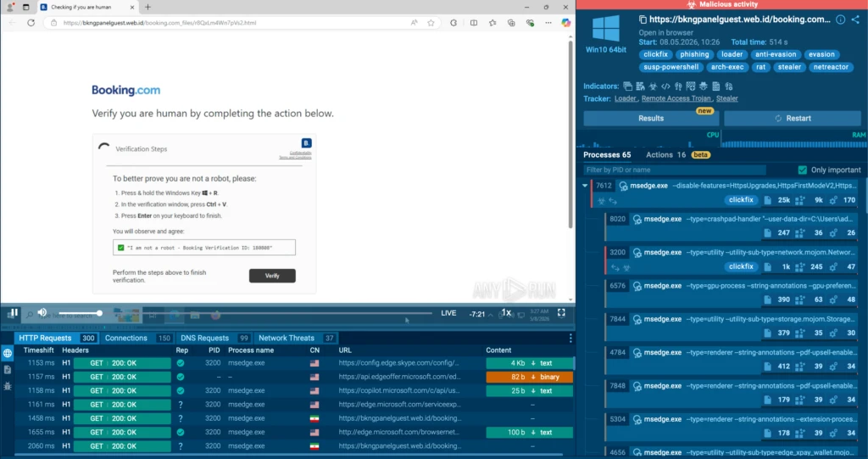
Task: Click the phishing tag
Action: [x=694, y=54]
